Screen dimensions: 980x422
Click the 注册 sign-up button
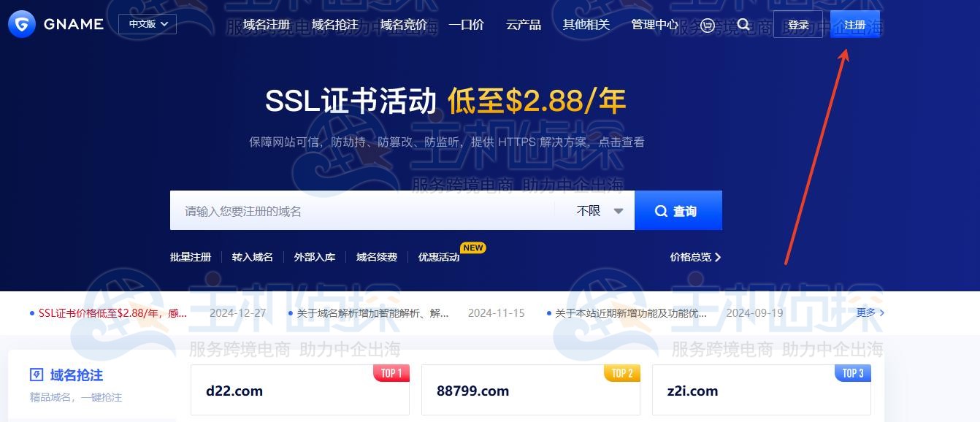click(855, 24)
